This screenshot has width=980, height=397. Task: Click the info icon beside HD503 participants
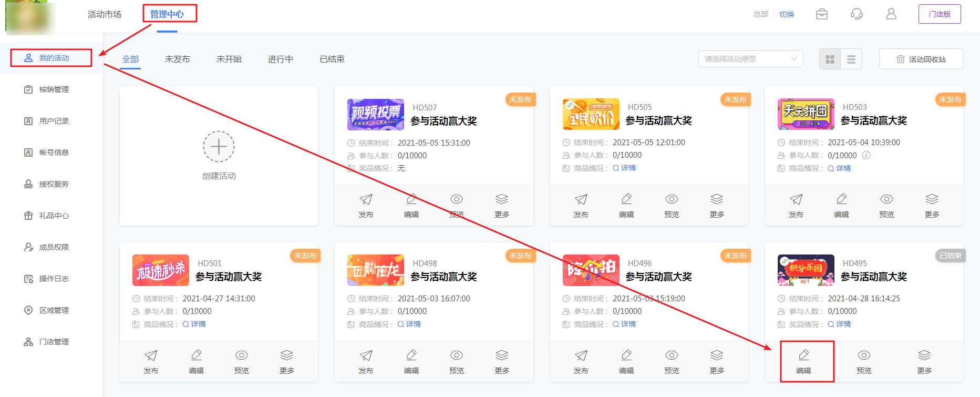tap(866, 155)
